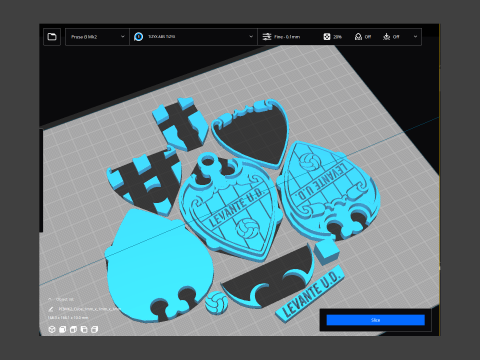Select the central LEVANTE U.D. crest model

230,208
